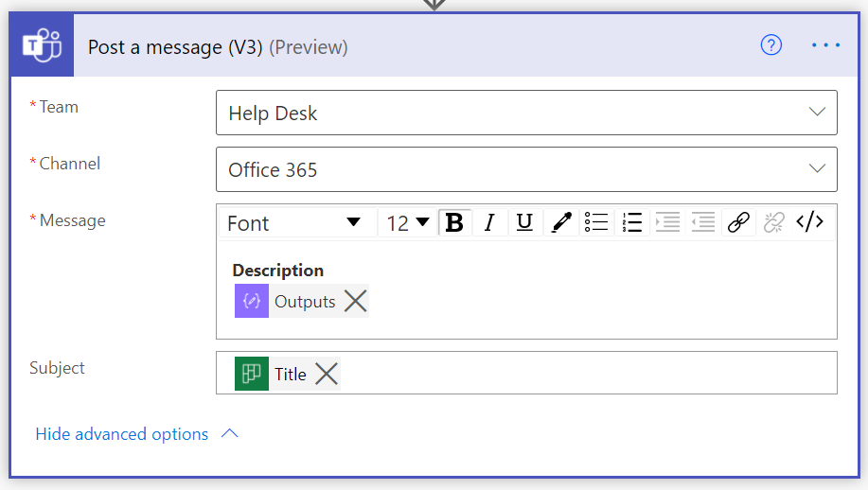Screen dimensions: 868x490
Task: Decrease indent of message text
Action: [702, 222]
